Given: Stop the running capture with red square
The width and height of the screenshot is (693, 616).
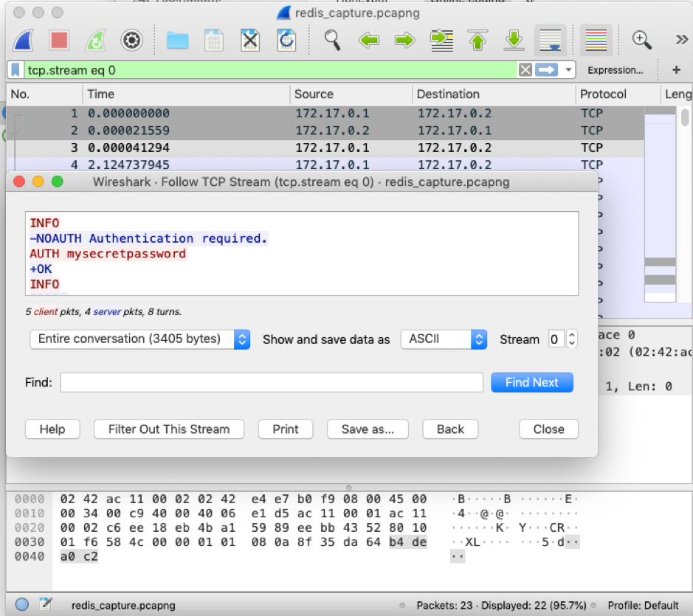Looking at the screenshot, I should (x=59, y=40).
